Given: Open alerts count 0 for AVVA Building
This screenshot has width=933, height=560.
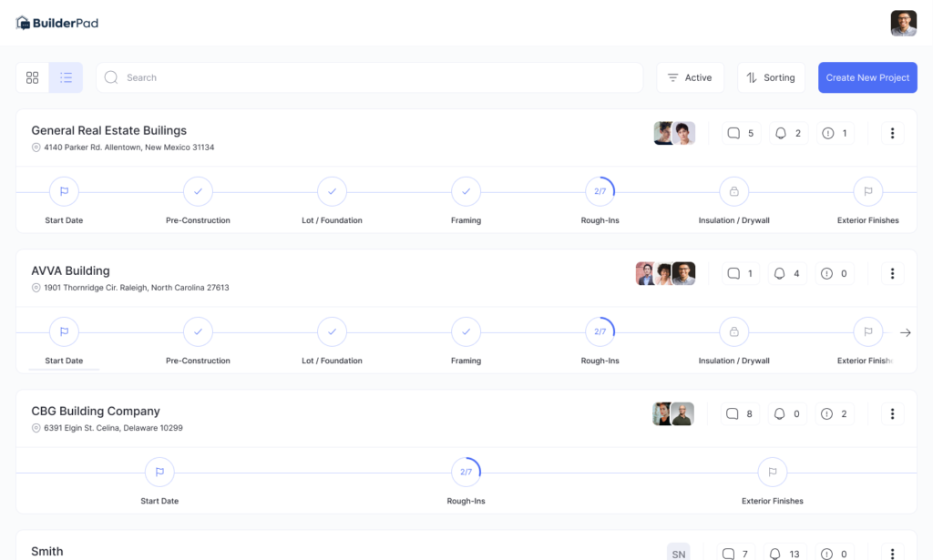Looking at the screenshot, I should 835,273.
